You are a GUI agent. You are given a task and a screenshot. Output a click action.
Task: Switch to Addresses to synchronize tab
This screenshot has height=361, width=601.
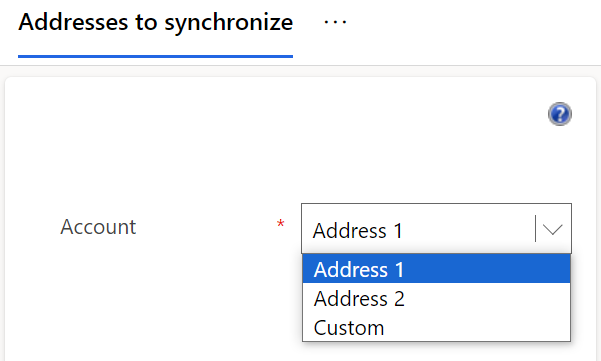click(x=156, y=22)
